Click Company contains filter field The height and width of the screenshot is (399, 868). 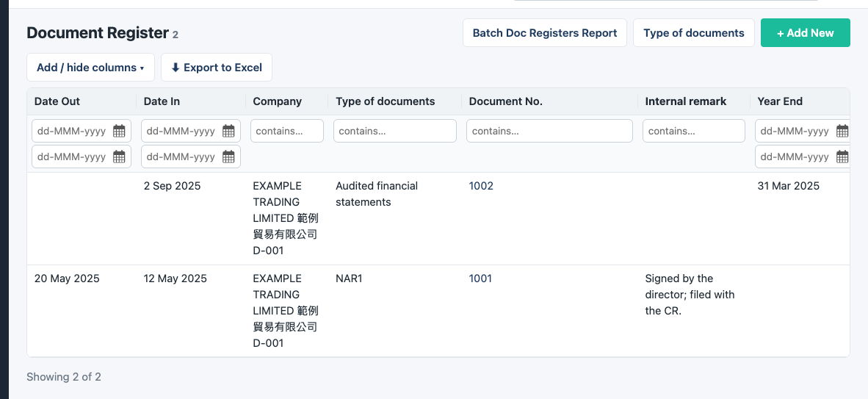tap(287, 132)
